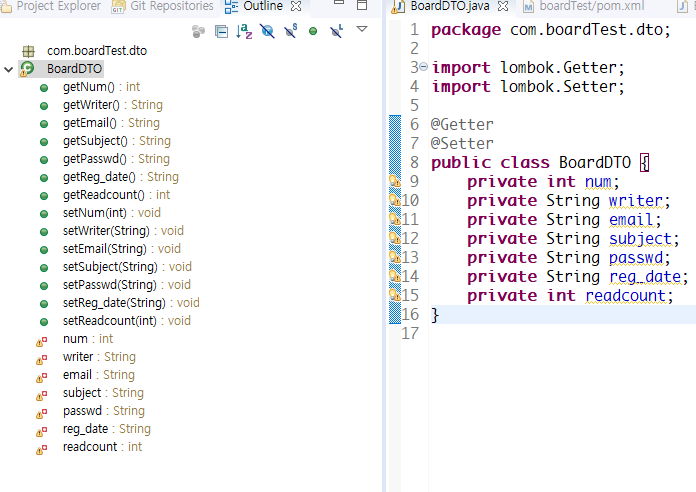Select setReg_date(String) method in Outline

point(131,303)
